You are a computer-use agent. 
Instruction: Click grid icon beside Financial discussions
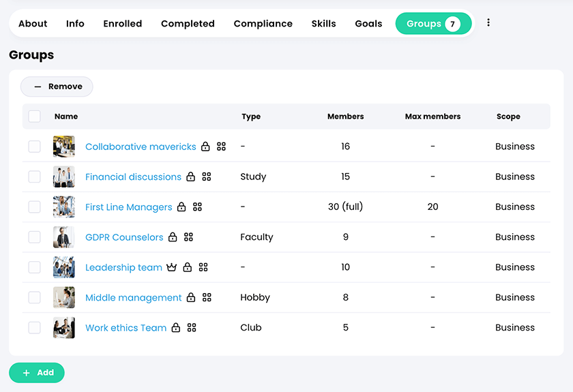(207, 177)
